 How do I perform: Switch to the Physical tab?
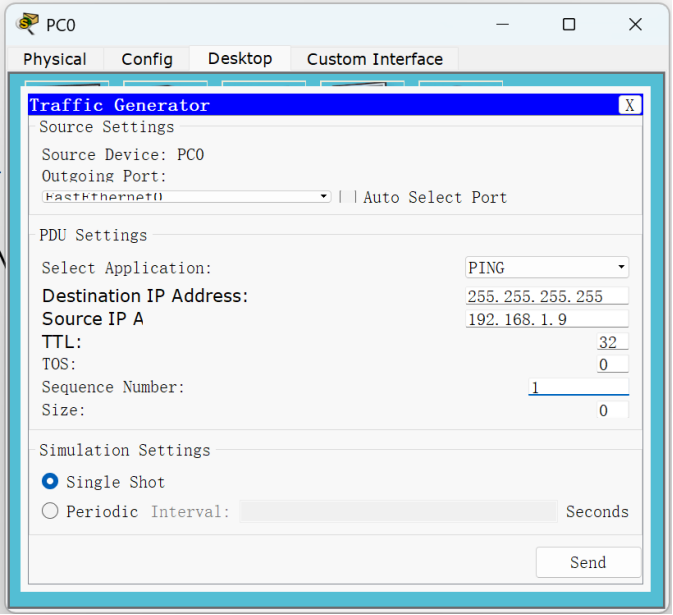click(55, 59)
